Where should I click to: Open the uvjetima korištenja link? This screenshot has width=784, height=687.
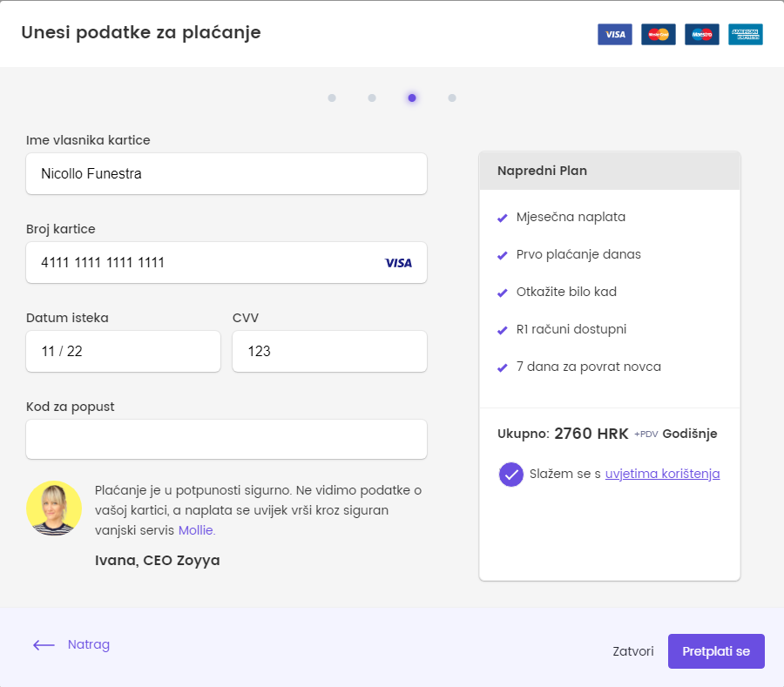[662, 475]
